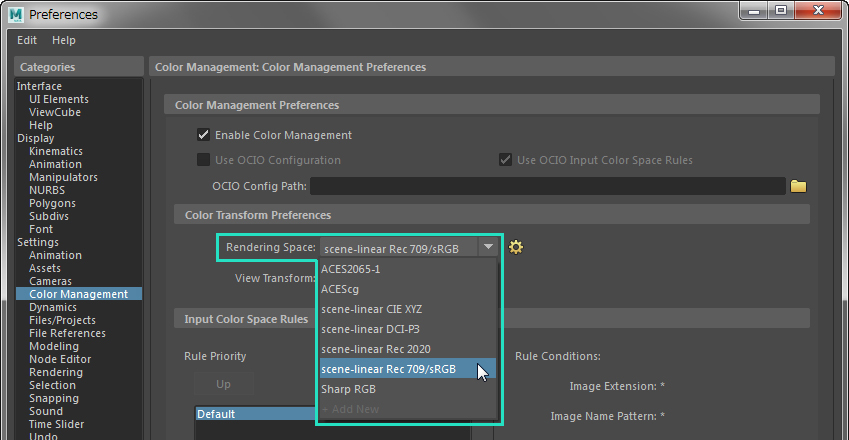Viewport: 849px width, 440px height.
Task: Select the Default rule in the list
Action: (x=256, y=414)
